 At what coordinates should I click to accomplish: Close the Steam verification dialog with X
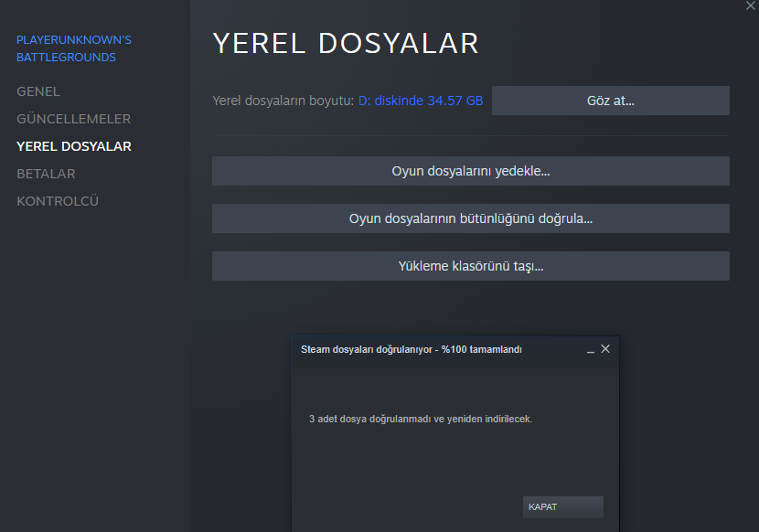point(605,349)
